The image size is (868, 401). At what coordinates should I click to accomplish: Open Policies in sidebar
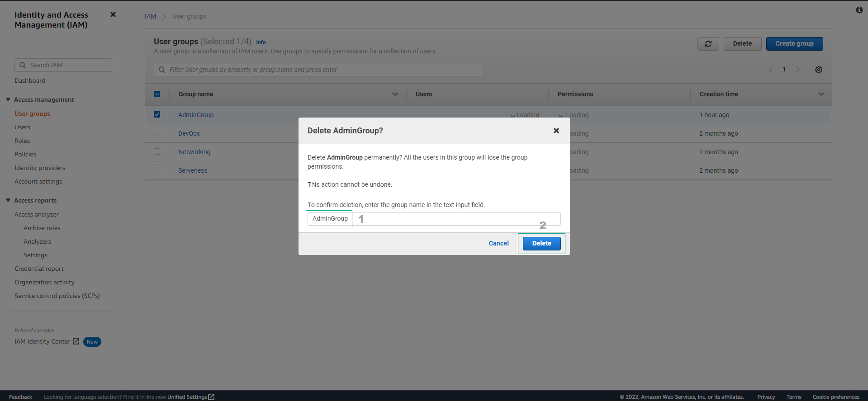click(x=25, y=154)
